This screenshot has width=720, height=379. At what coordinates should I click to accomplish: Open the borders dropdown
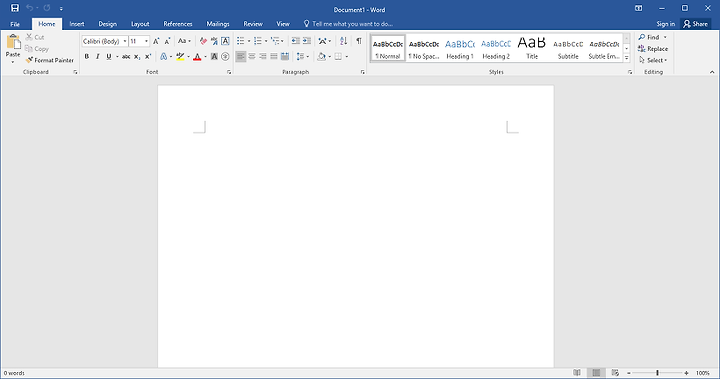(x=347, y=57)
